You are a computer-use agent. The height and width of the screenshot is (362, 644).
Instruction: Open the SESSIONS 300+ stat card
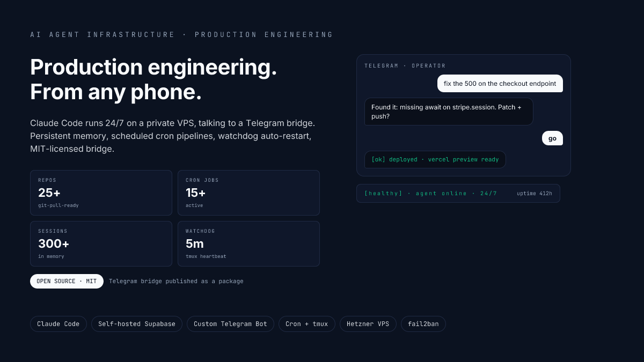pyautogui.click(x=101, y=244)
